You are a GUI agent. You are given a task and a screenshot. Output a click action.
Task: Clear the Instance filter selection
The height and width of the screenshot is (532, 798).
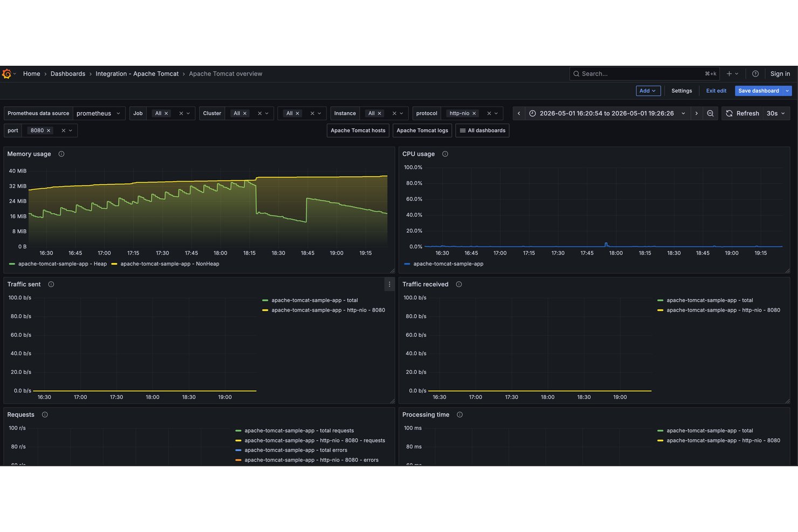[x=394, y=113]
